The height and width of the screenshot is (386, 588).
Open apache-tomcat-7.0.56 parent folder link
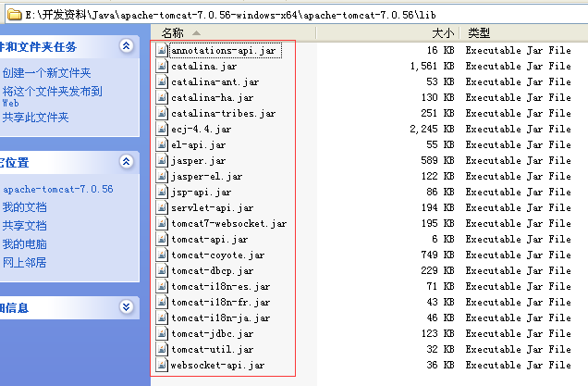point(57,189)
